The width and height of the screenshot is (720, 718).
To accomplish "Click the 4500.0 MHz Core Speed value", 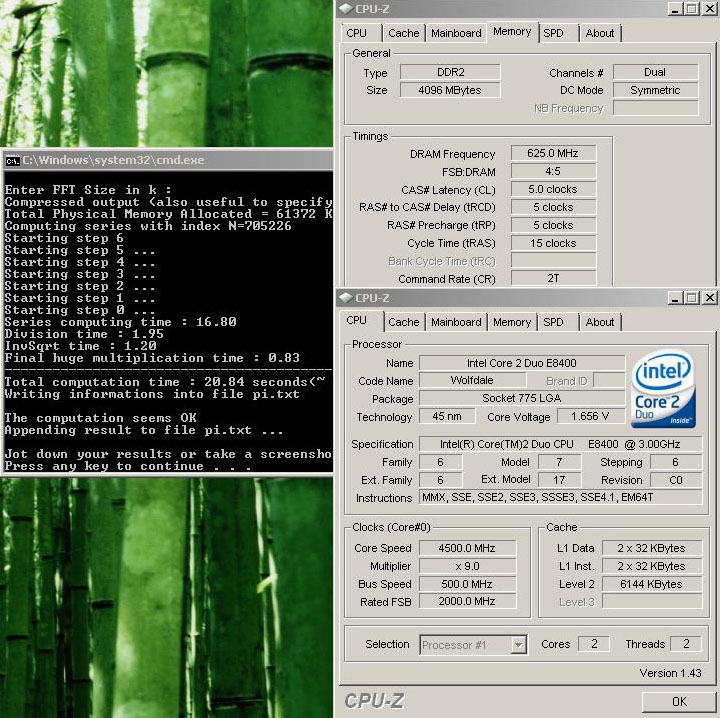I will pos(467,548).
